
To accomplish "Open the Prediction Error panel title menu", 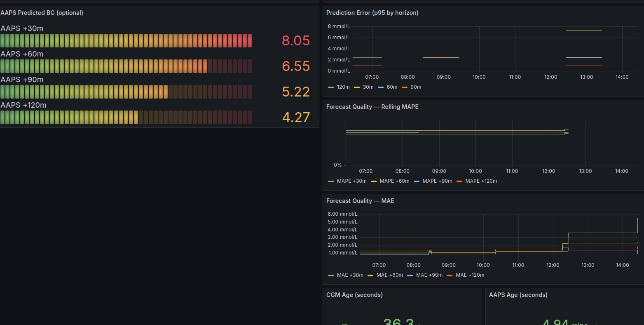I will pyautogui.click(x=372, y=13).
